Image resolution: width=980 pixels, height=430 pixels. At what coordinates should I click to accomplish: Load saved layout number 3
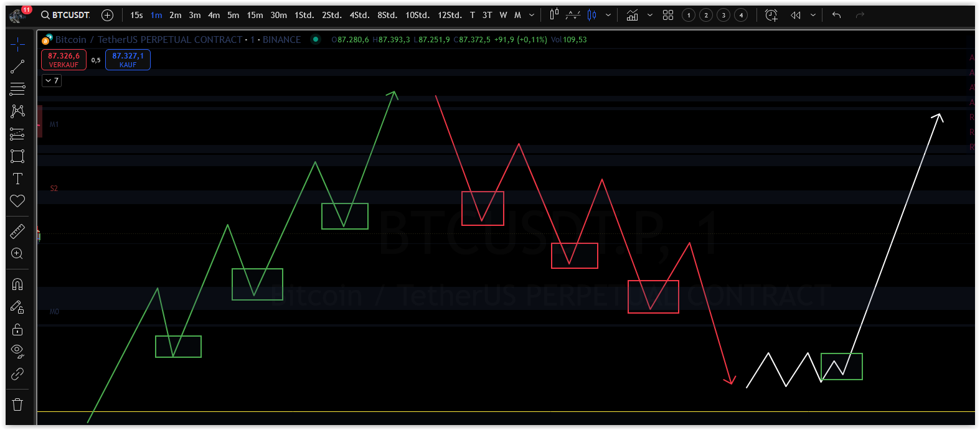[x=723, y=15]
